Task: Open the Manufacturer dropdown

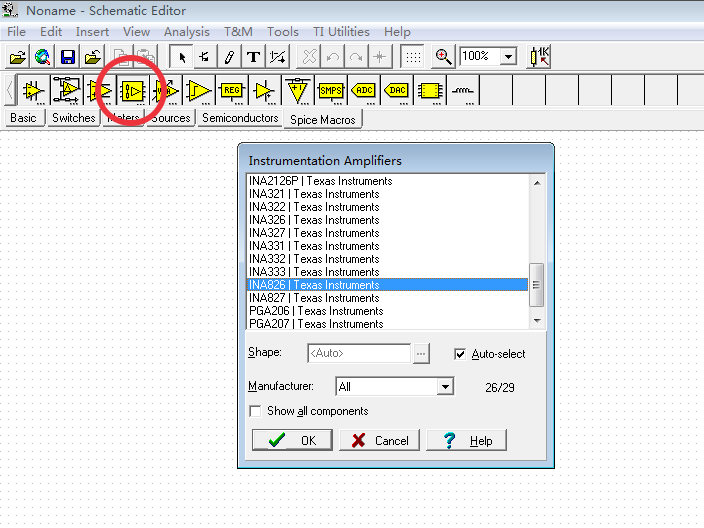Action: pos(445,386)
